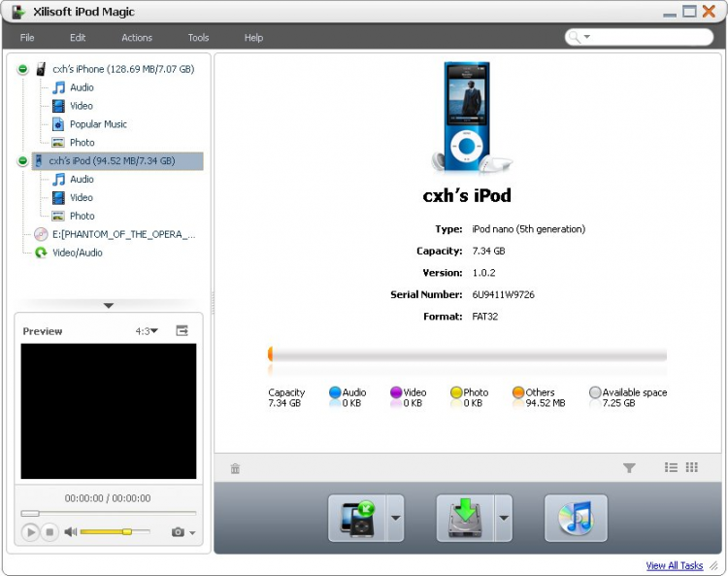
Task: Click the export to iTunes button
Action: (x=576, y=518)
